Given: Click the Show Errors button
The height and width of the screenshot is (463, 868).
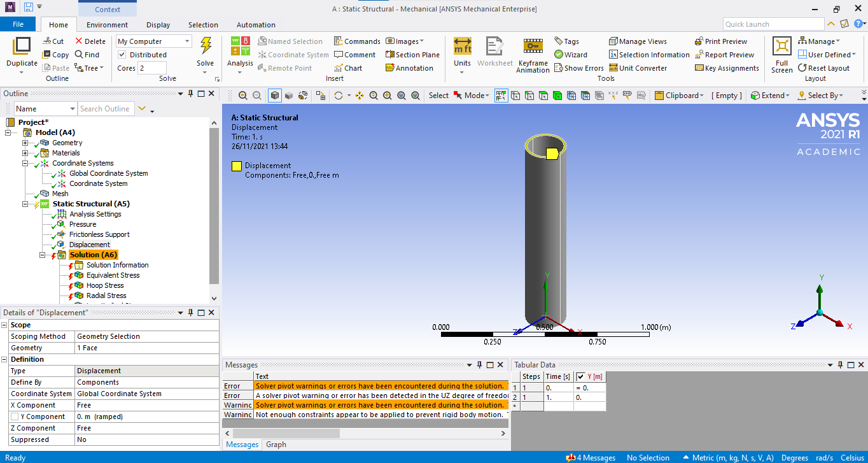Looking at the screenshot, I should click(x=578, y=68).
